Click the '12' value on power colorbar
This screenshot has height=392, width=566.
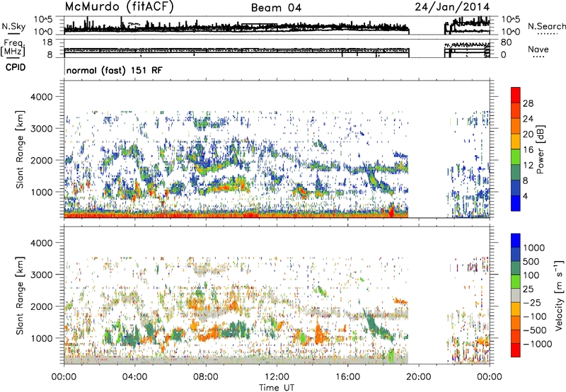528,166
